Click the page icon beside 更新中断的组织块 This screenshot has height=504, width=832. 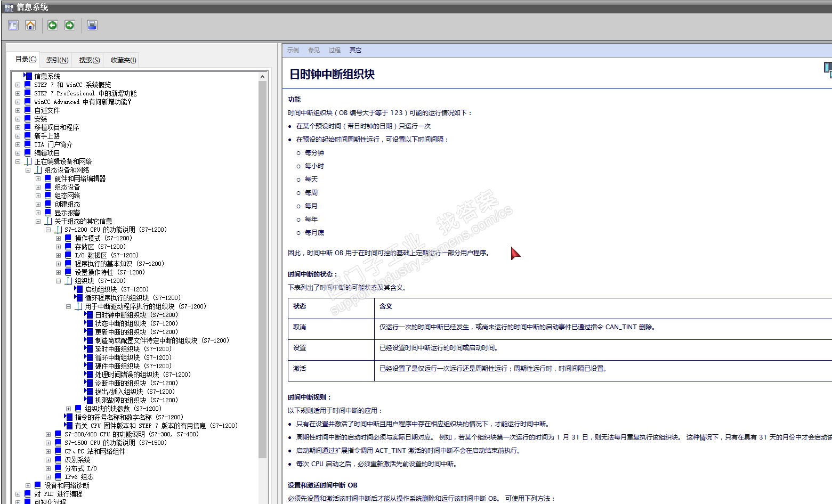tap(88, 332)
